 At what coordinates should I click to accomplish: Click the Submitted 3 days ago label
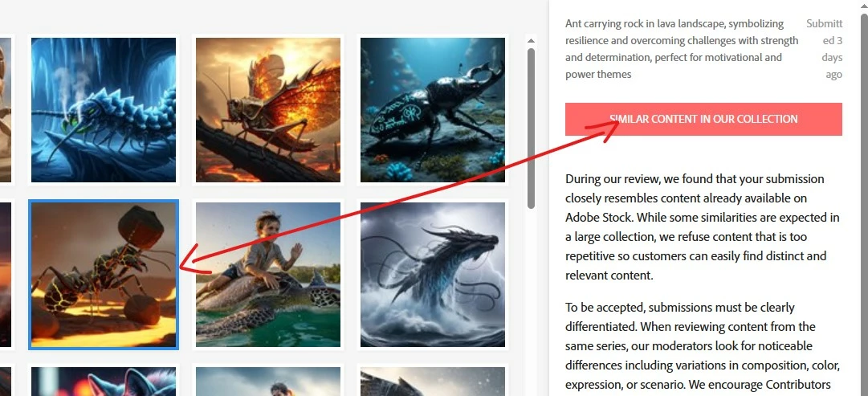(825, 49)
